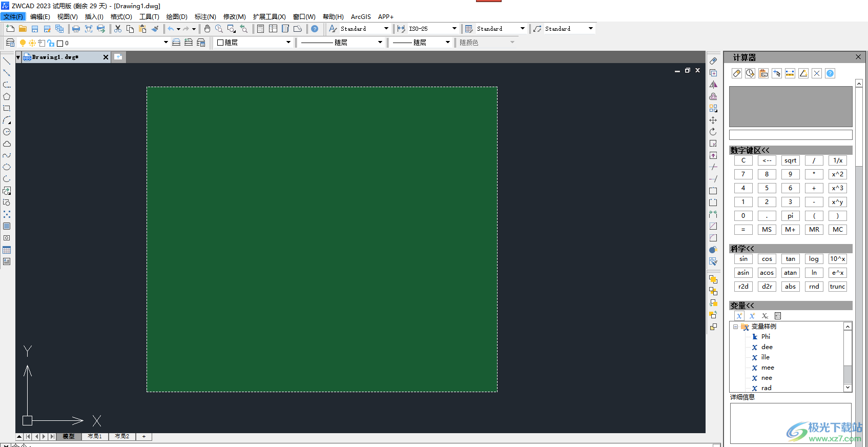This screenshot has width=868, height=447.
Task: Click the sqrt calculator button
Action: tap(791, 160)
